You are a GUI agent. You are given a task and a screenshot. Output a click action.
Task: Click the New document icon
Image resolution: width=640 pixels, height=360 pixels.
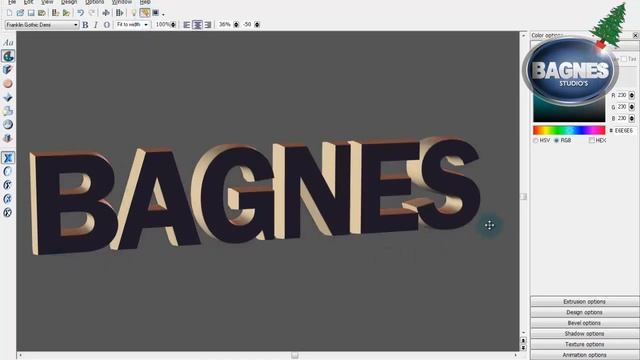pyautogui.click(x=9, y=13)
